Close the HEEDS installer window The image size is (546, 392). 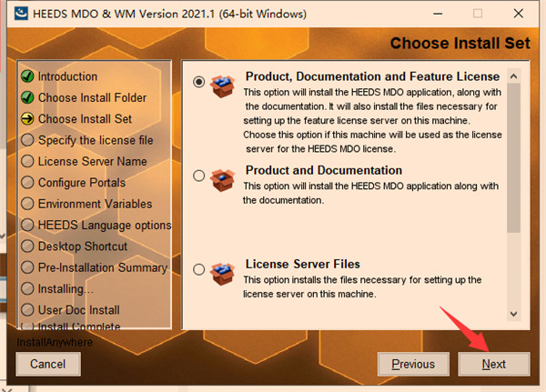click(x=519, y=14)
